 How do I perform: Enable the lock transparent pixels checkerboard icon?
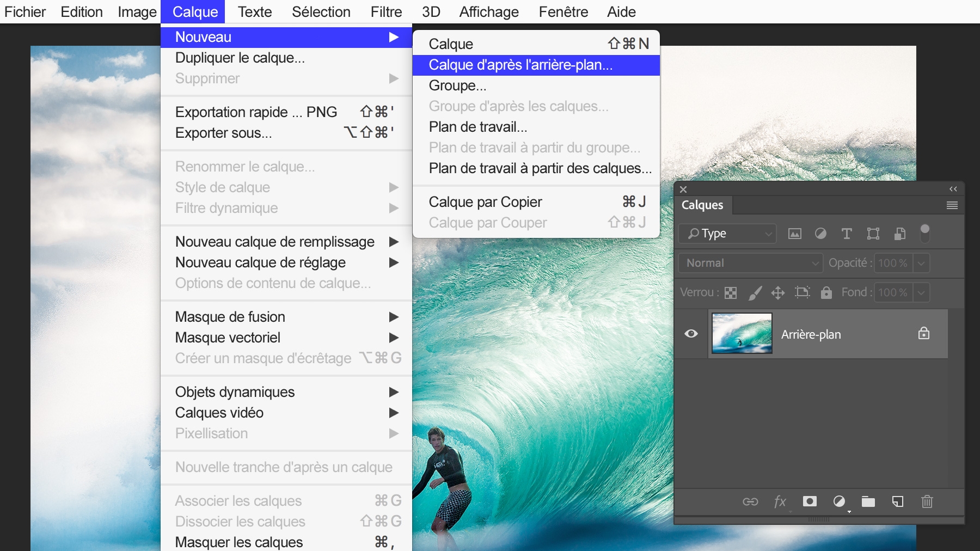(730, 292)
